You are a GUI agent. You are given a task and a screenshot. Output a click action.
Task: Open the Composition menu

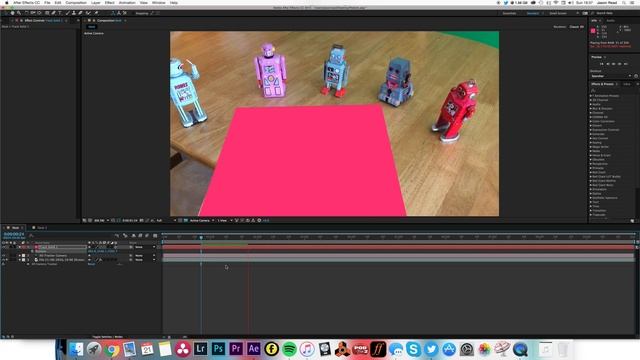(x=76, y=2)
